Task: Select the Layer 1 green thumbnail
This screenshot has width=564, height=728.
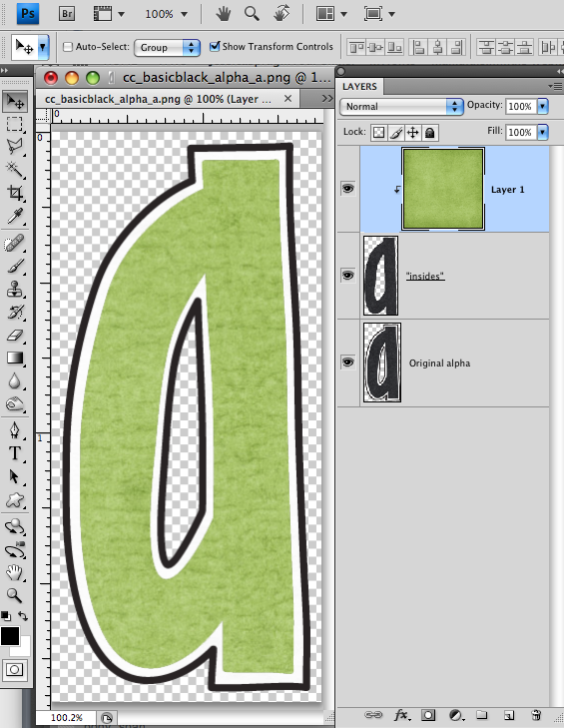Action: click(443, 189)
